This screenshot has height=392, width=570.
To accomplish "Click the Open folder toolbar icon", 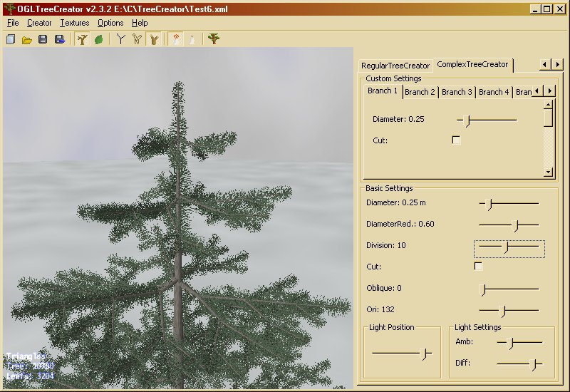I will (26, 39).
